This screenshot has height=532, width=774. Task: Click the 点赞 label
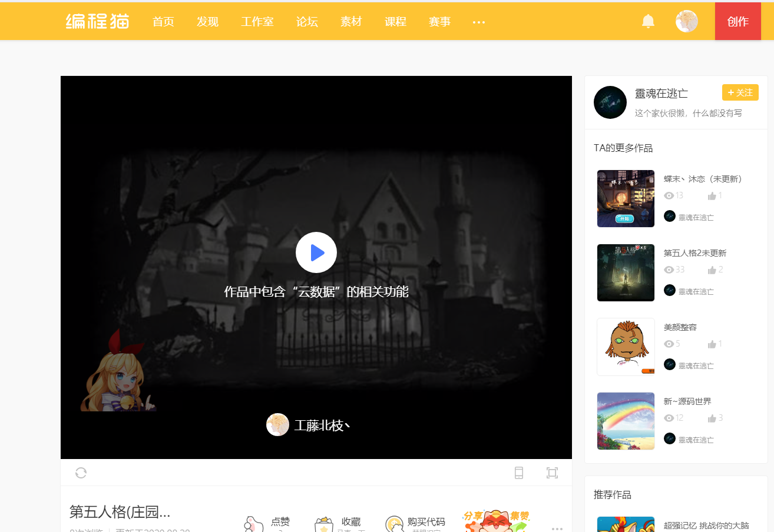280,521
